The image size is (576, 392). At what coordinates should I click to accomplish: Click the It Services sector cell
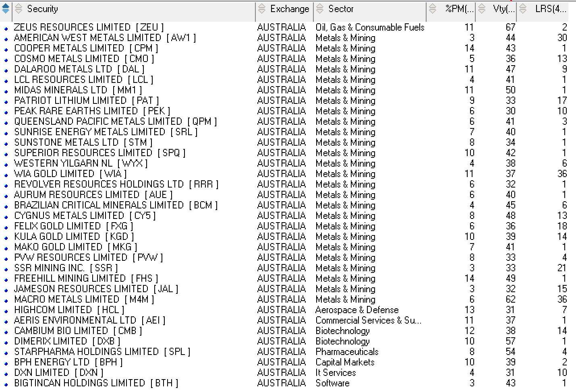click(336, 373)
